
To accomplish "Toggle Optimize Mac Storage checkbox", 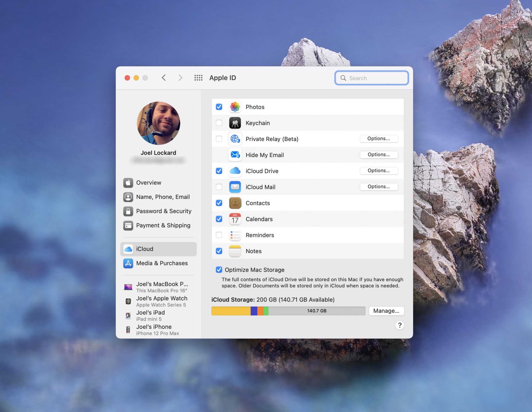I will [219, 270].
